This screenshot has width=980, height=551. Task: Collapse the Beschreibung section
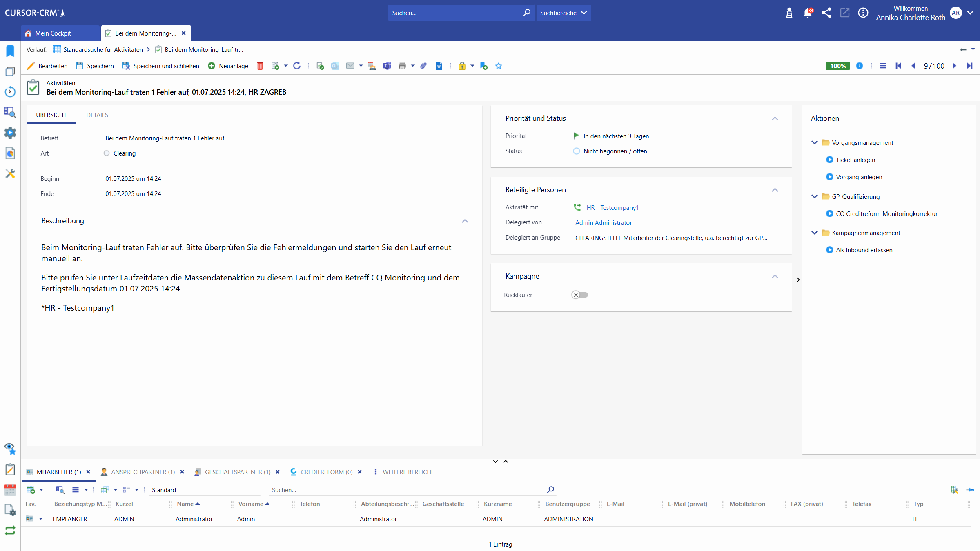465,221
